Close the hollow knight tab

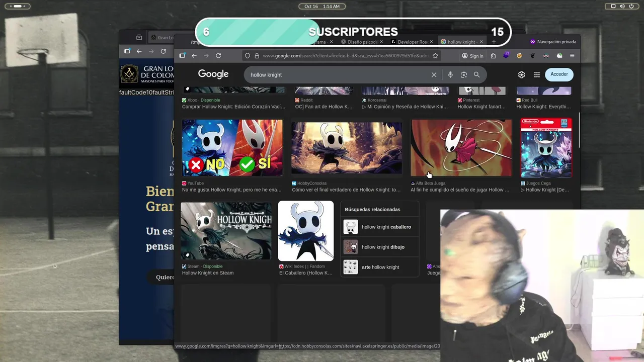point(481,42)
